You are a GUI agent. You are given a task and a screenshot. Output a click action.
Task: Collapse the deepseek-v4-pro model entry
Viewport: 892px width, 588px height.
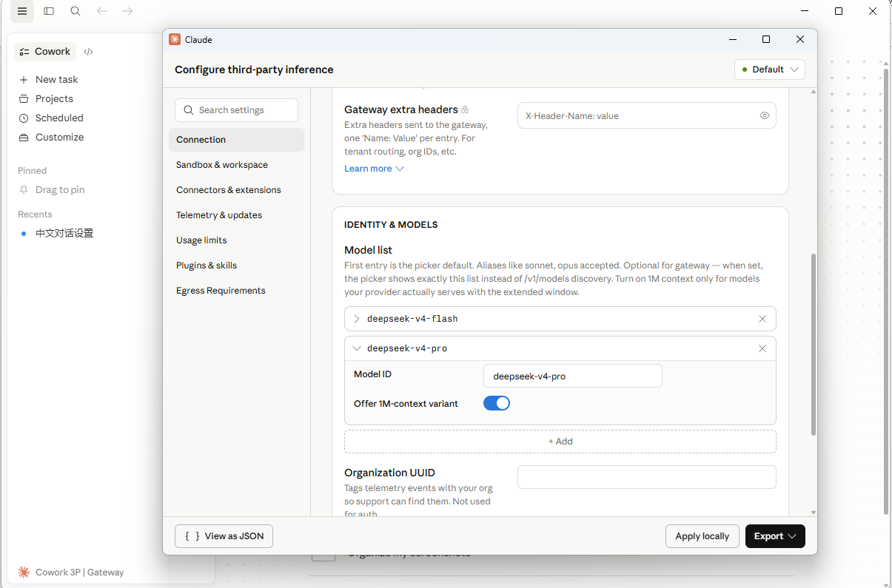[357, 348]
